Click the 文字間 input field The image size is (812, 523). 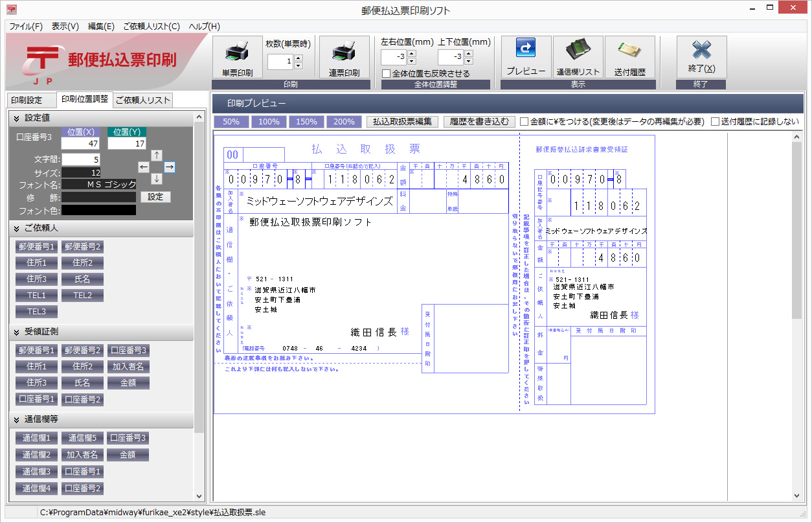tap(81, 159)
